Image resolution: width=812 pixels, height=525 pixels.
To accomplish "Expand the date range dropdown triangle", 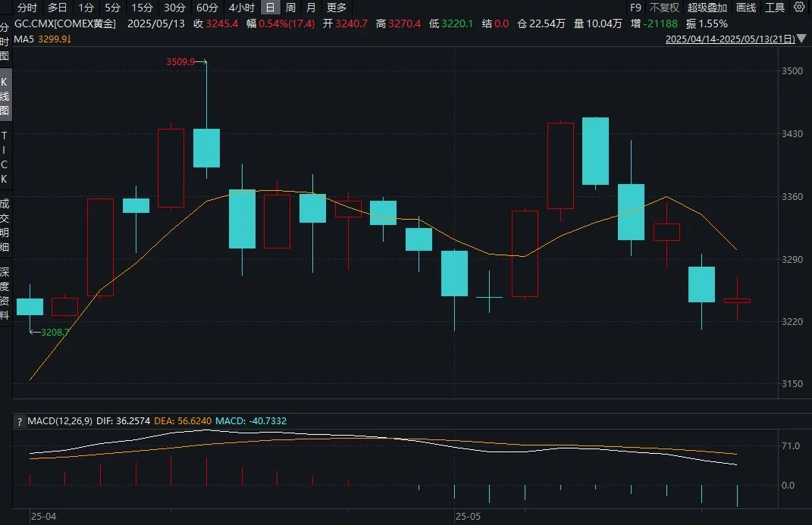I will click(801, 39).
